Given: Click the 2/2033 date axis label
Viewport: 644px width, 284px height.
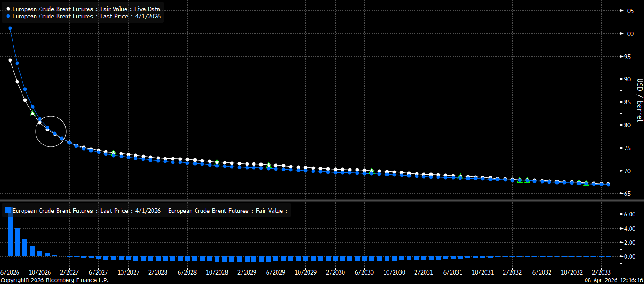Looking at the screenshot, I should coord(601,272).
